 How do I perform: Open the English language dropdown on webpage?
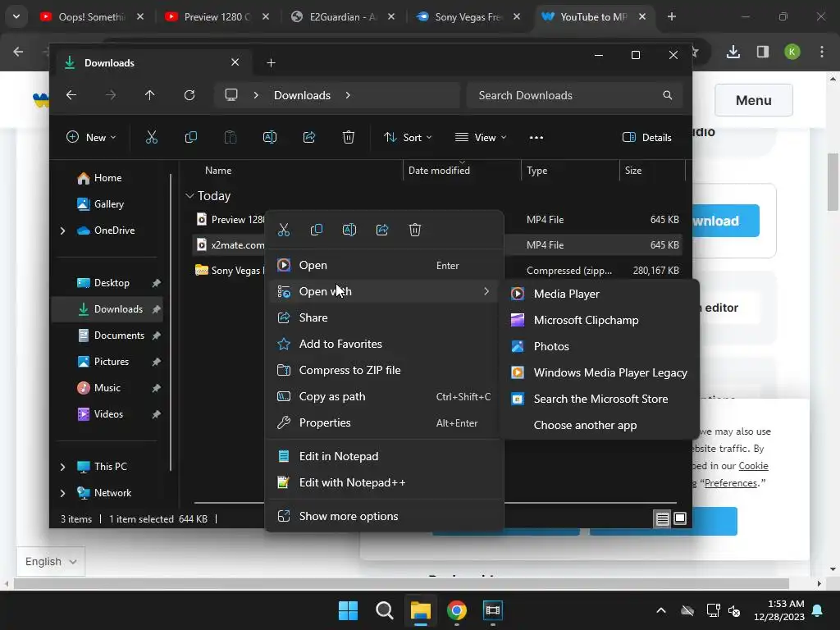[x=51, y=561]
